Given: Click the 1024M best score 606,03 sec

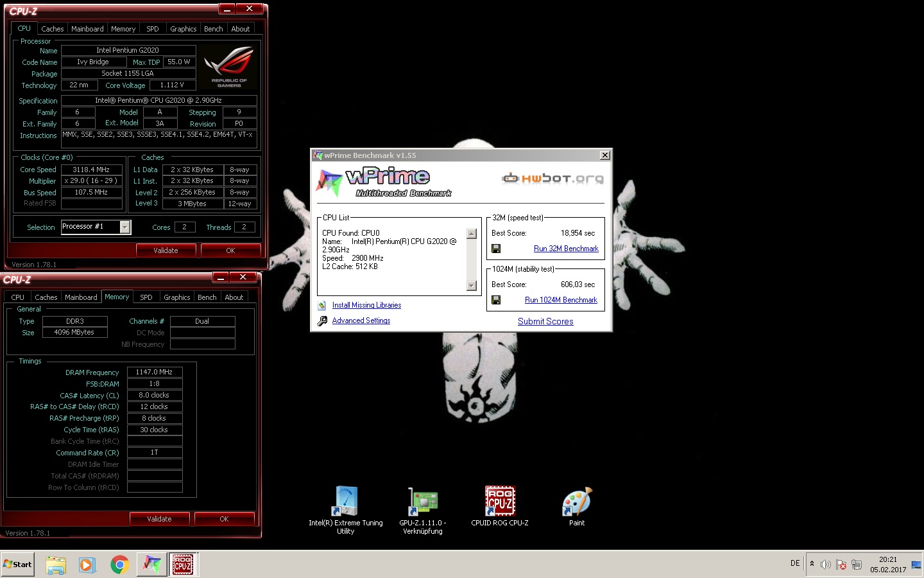Looking at the screenshot, I should tap(577, 285).
